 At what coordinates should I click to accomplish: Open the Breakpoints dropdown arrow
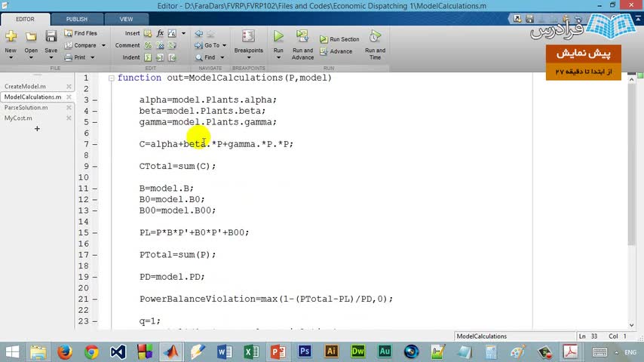249,57
